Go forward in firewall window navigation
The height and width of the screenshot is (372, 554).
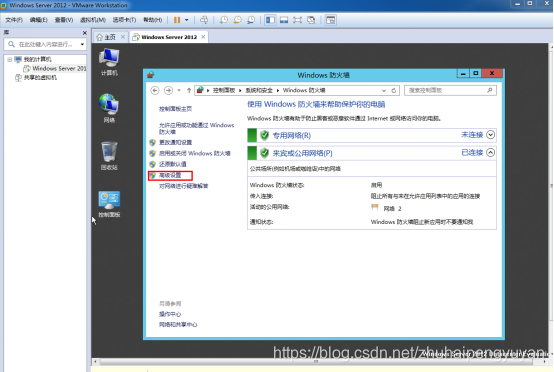coord(168,90)
